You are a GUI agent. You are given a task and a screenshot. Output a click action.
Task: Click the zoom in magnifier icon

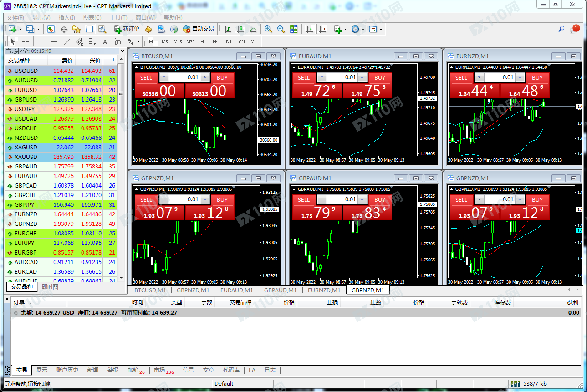[x=268, y=29]
